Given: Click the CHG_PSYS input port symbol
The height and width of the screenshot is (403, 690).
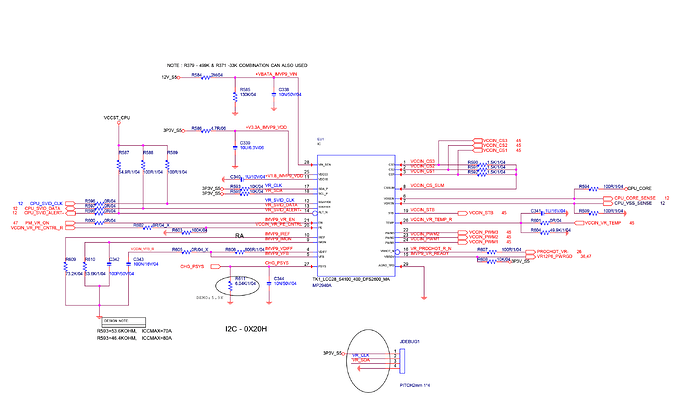Looking at the screenshot, I should point(215,267).
